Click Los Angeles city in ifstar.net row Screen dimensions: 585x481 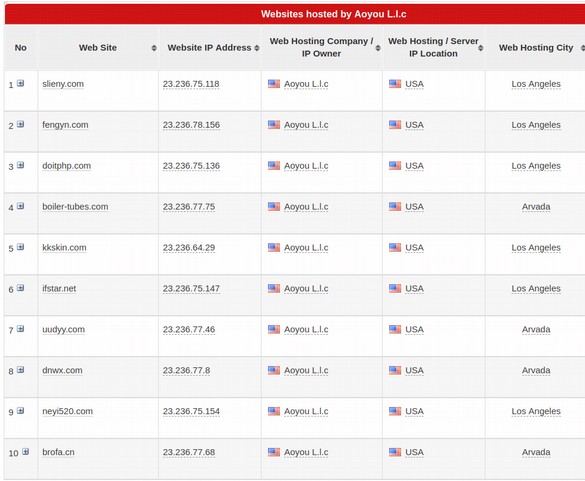(x=536, y=289)
